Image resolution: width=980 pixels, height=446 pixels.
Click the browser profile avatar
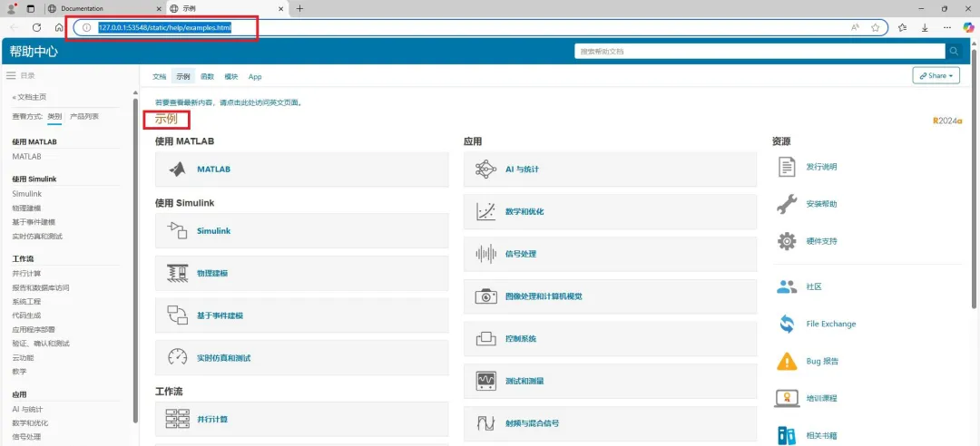tap(11, 9)
